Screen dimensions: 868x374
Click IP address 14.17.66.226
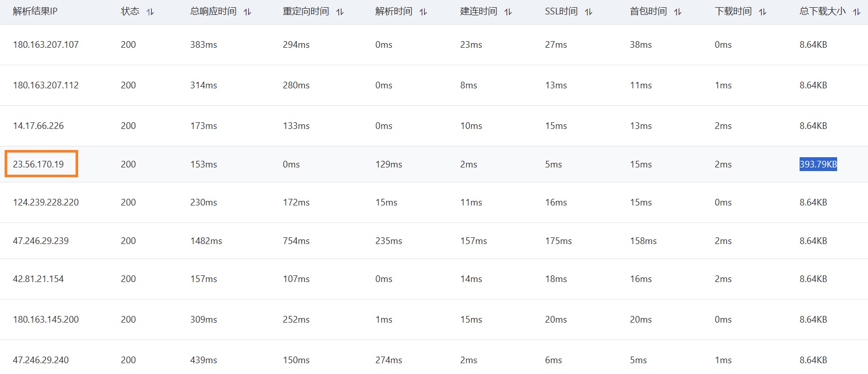(39, 126)
